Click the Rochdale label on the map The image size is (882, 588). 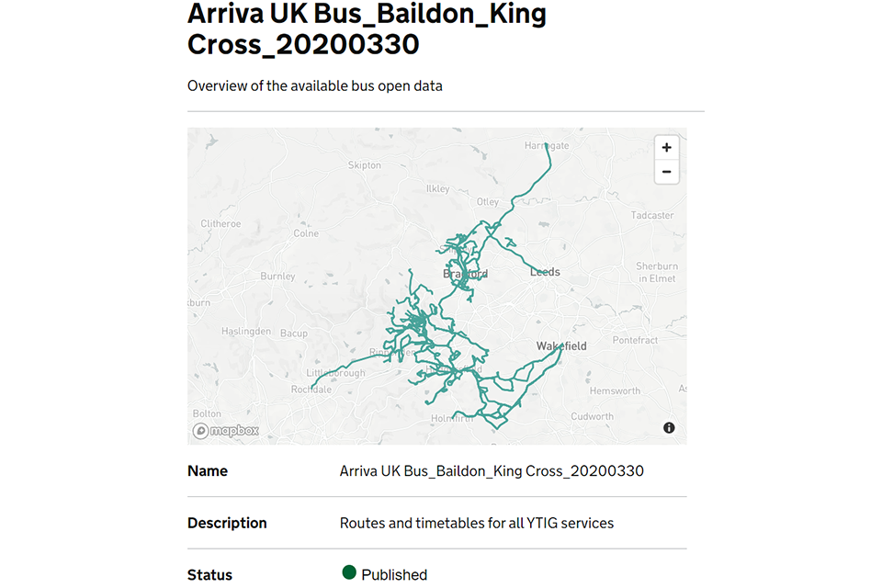point(311,390)
